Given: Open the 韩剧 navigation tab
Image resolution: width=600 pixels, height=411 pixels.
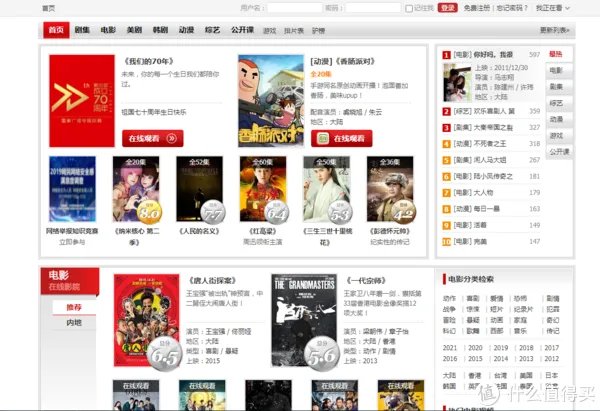Looking at the screenshot, I should (x=160, y=30).
